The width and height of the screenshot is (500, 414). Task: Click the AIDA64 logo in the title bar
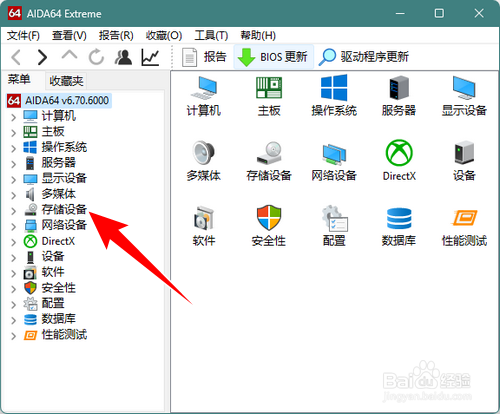15,13
